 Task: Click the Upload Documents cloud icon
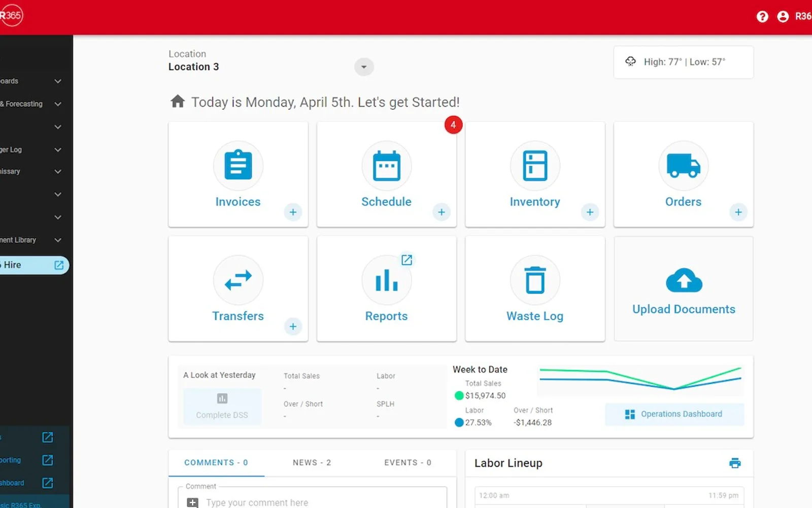tap(684, 280)
